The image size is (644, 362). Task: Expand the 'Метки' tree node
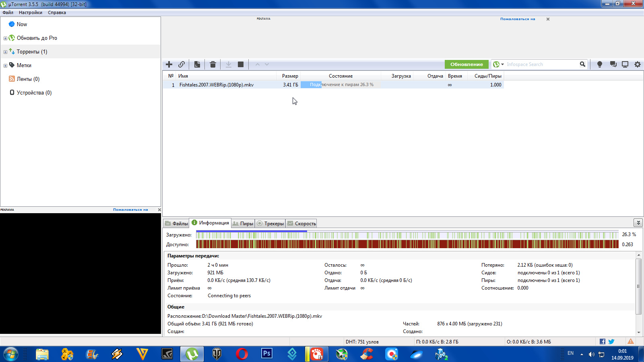[x=5, y=66]
